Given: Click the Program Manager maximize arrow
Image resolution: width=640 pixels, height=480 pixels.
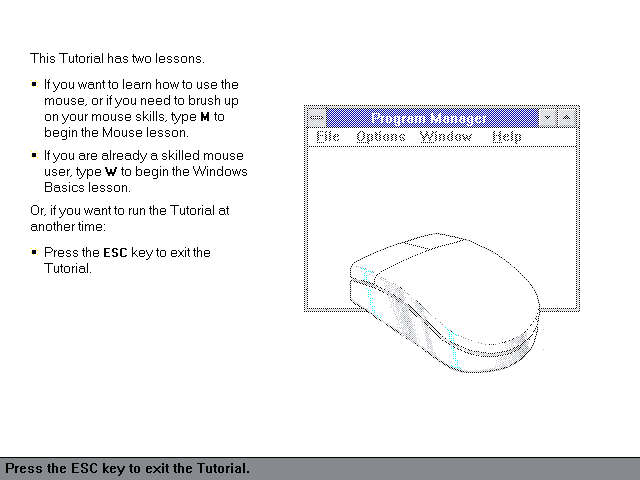Looking at the screenshot, I should (x=567, y=118).
